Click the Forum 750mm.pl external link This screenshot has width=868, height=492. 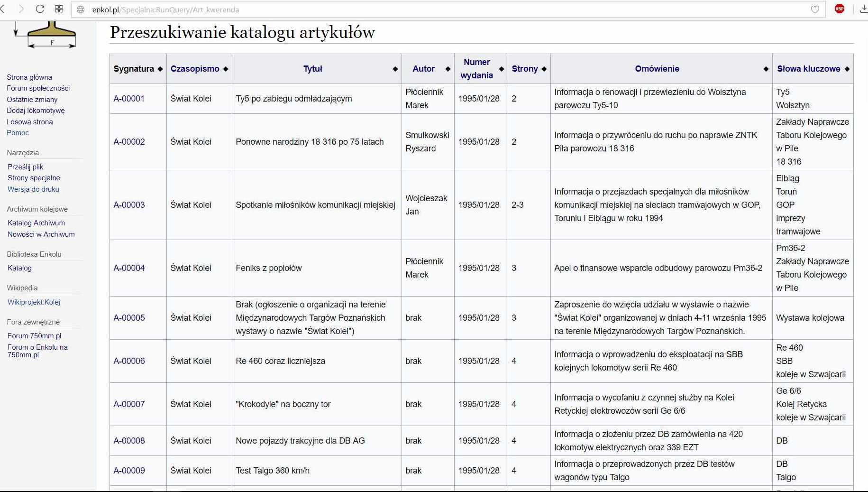[34, 336]
